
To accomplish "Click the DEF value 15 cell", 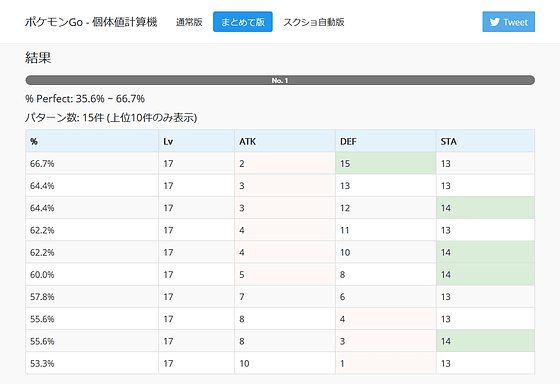I will coord(386,164).
